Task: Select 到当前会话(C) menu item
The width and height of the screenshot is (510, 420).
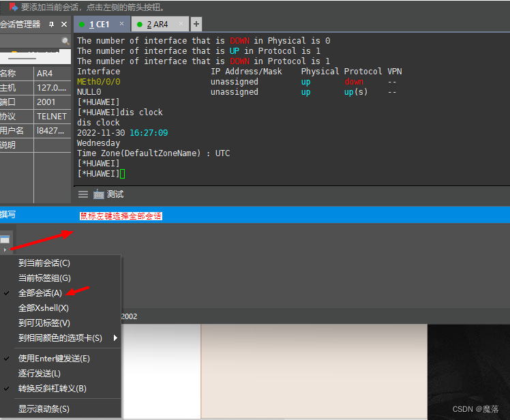Action: (44, 262)
